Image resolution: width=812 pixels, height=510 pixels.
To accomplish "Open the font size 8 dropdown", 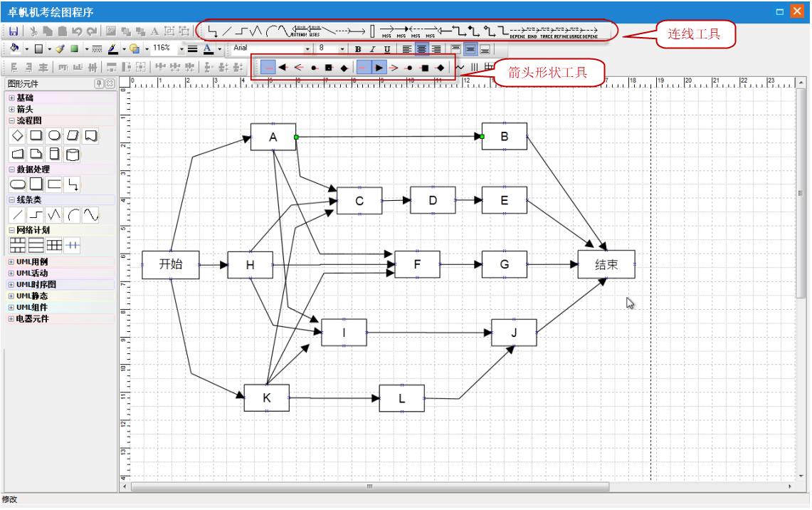I will click(x=342, y=48).
